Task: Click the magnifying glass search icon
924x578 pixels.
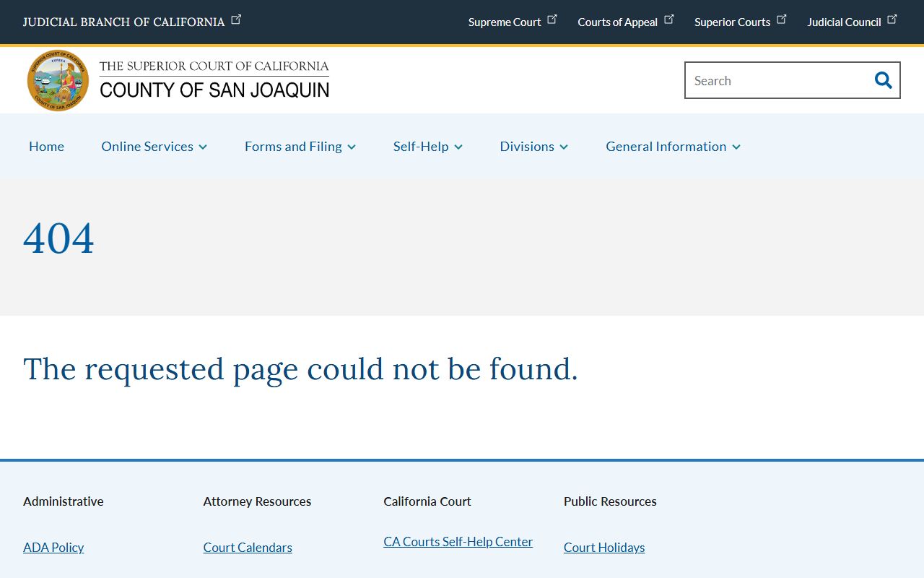Action: tap(883, 80)
